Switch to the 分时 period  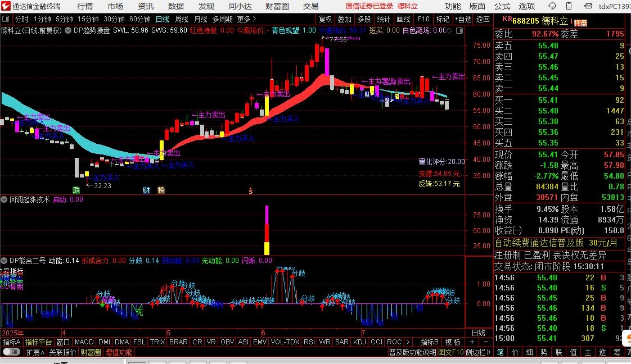[x=22, y=19]
